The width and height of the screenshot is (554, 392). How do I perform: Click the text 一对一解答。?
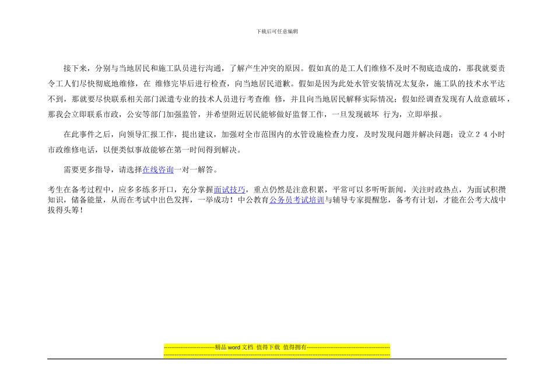click(196, 170)
